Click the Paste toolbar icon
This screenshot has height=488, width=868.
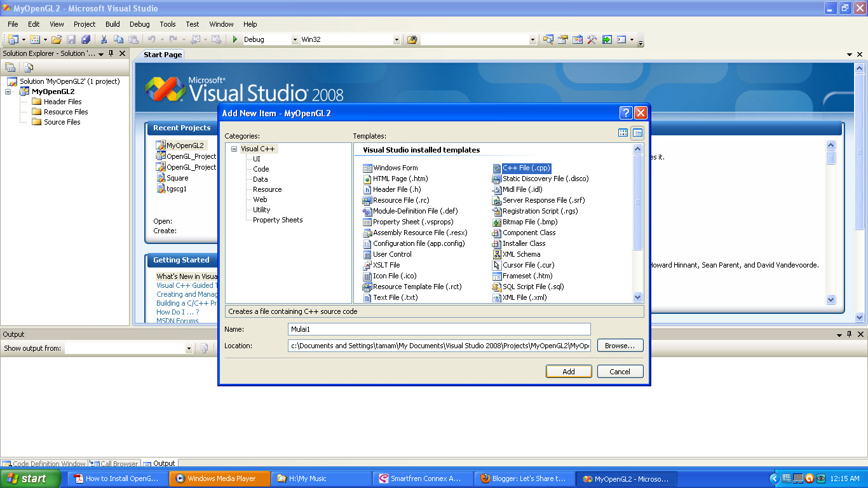(x=133, y=39)
